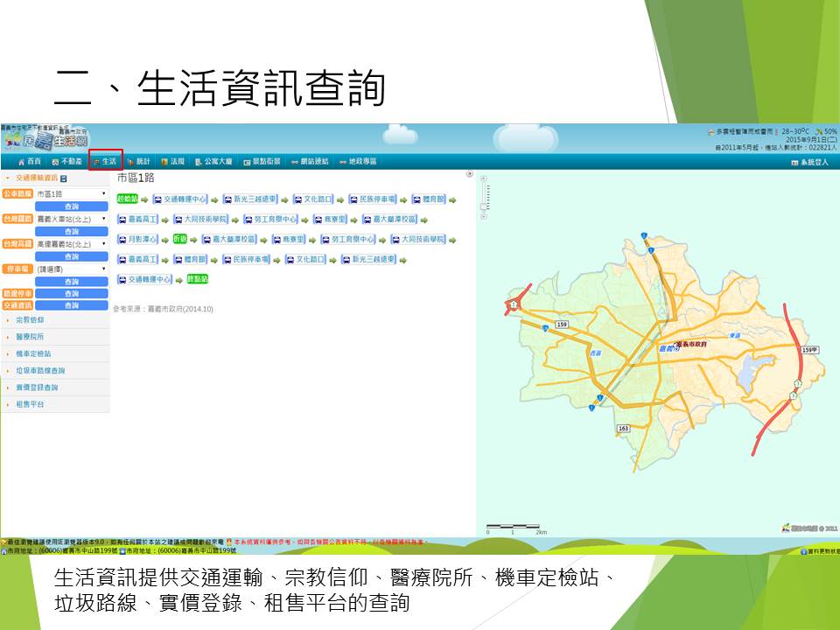Select 交通轉運中心 stop right before 終點站

pos(144,280)
